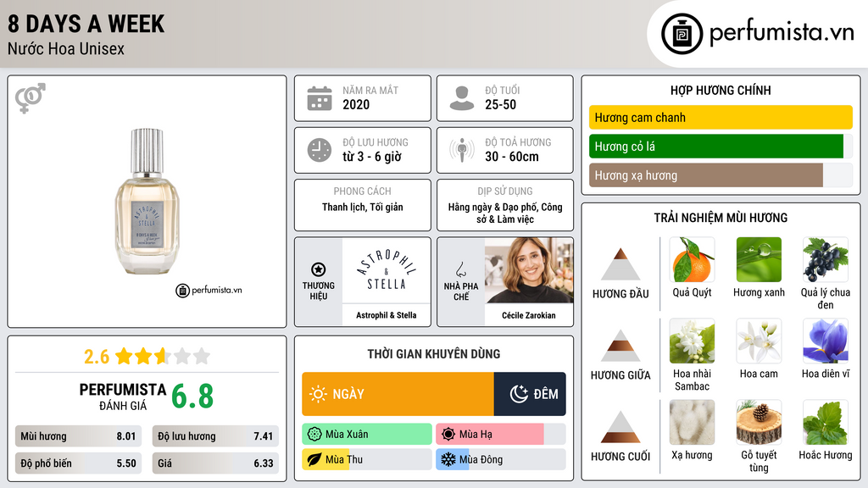Click the PERFUMISTA ĐÁNH GIÁ label

[x=122, y=396]
